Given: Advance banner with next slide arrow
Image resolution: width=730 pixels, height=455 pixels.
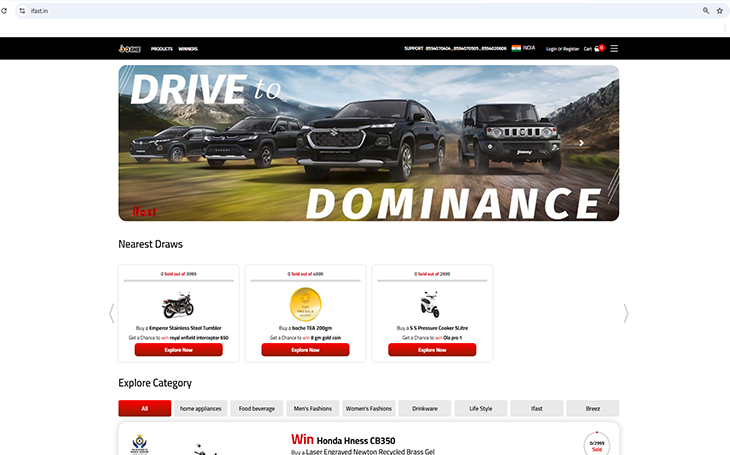Looking at the screenshot, I should click(581, 143).
